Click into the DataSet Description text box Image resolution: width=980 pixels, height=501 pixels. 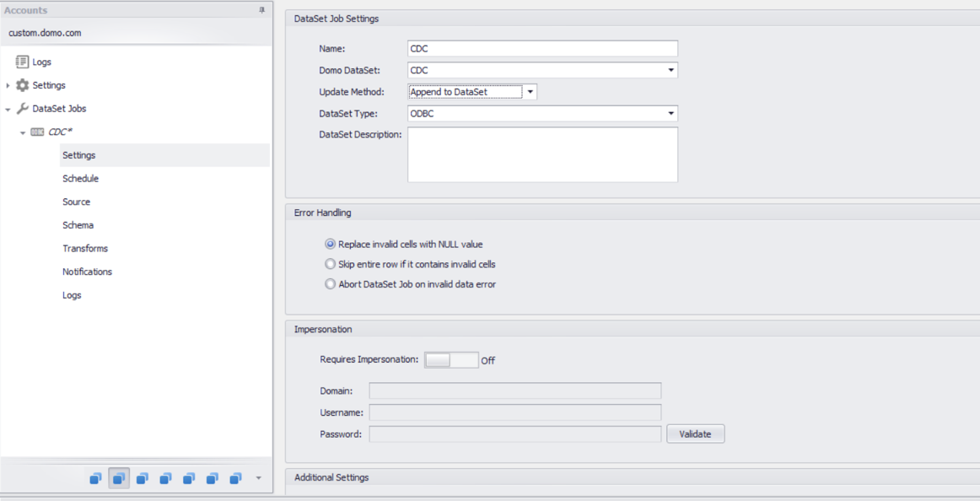coord(542,154)
